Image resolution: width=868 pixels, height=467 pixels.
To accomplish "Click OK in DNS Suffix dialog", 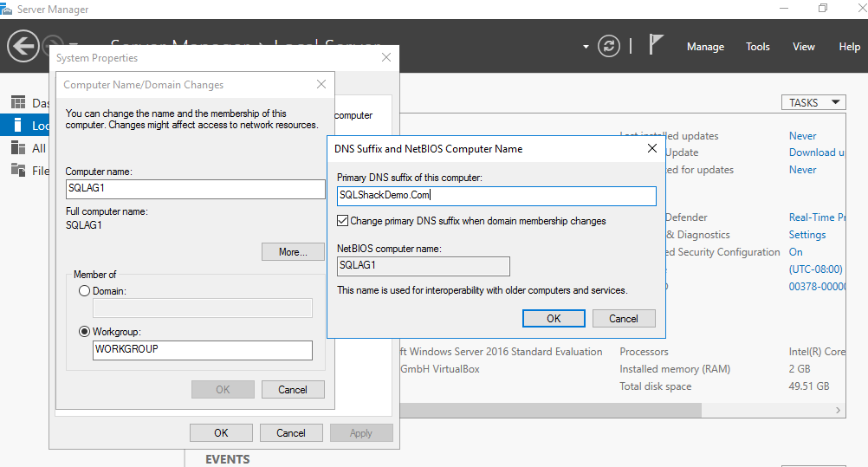I will click(x=554, y=318).
